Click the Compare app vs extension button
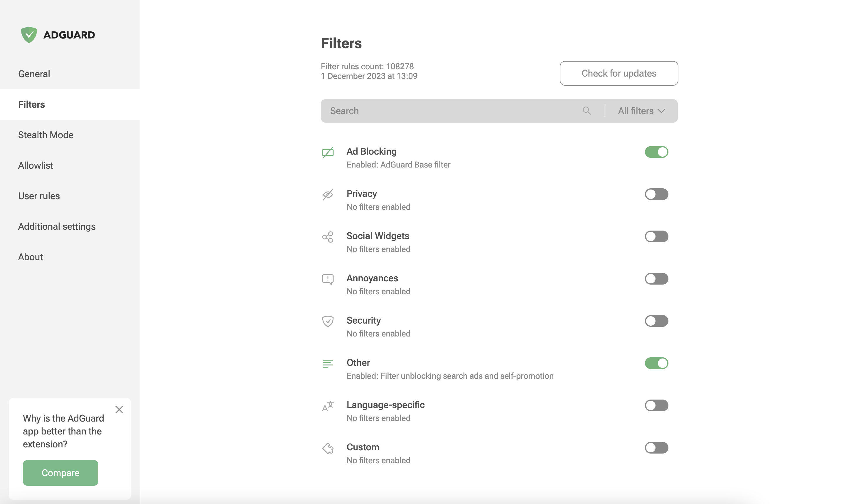 (x=60, y=473)
